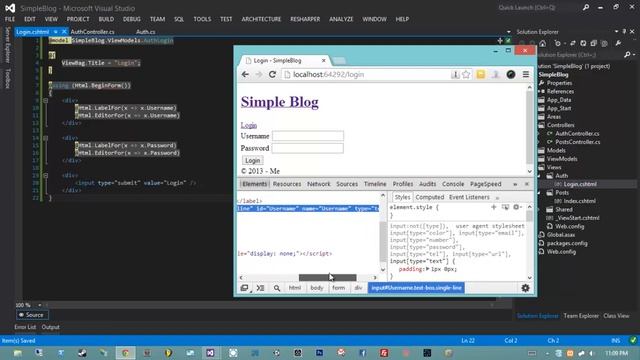Open the Server Explorer side tab
This screenshot has height=360, width=640.
tap(7, 45)
